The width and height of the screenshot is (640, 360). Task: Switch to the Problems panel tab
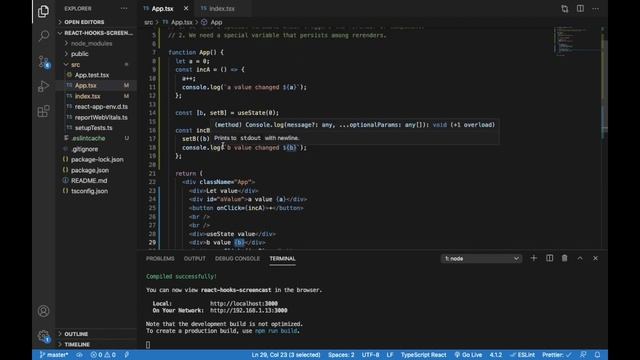click(160, 258)
